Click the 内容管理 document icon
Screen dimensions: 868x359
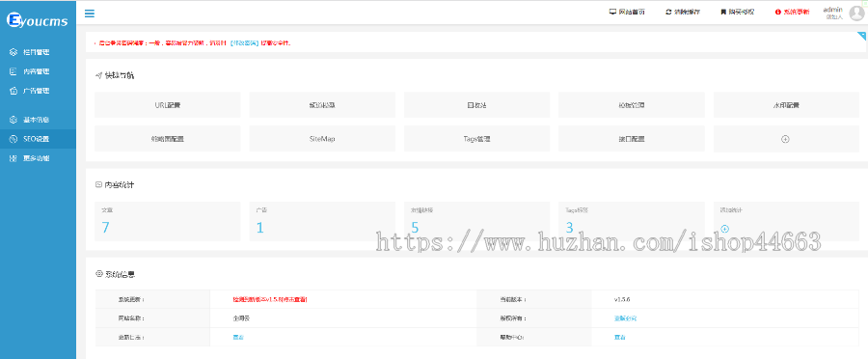(x=14, y=71)
